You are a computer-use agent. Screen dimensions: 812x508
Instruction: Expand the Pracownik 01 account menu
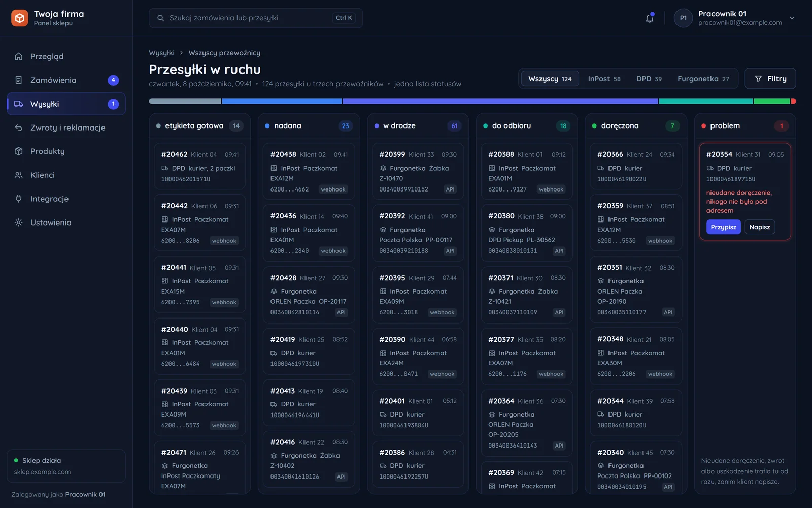click(792, 18)
